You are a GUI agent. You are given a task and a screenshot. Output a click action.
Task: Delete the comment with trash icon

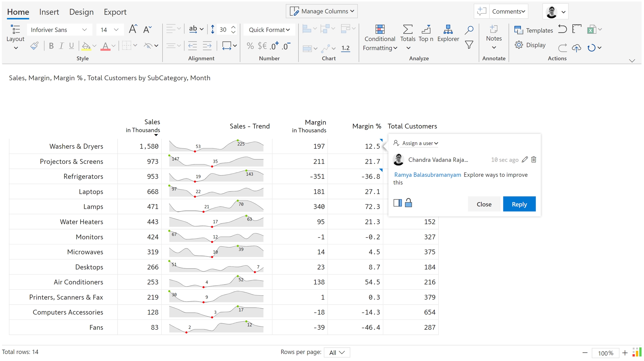[534, 159]
